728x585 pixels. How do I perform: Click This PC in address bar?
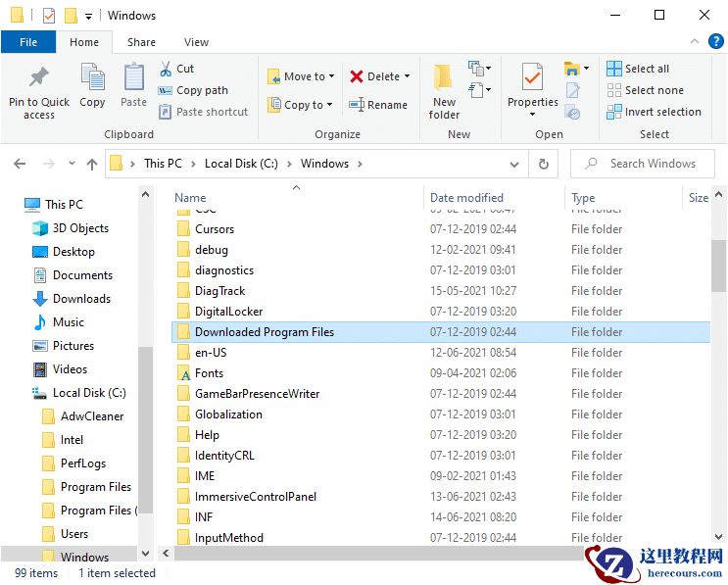pos(163,164)
